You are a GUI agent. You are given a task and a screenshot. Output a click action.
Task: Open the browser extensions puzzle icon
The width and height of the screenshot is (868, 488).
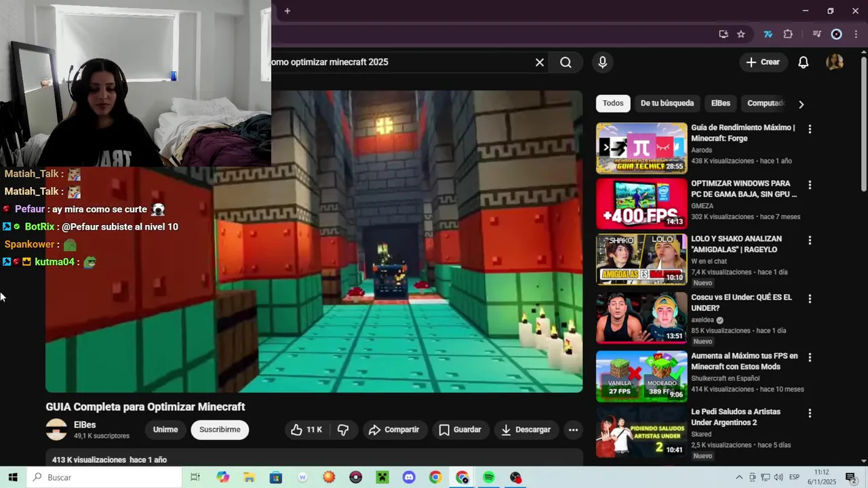(788, 34)
